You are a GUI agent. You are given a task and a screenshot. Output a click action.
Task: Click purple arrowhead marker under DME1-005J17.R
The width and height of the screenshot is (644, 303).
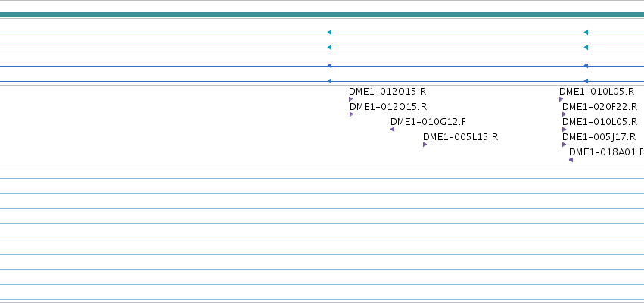(564, 145)
